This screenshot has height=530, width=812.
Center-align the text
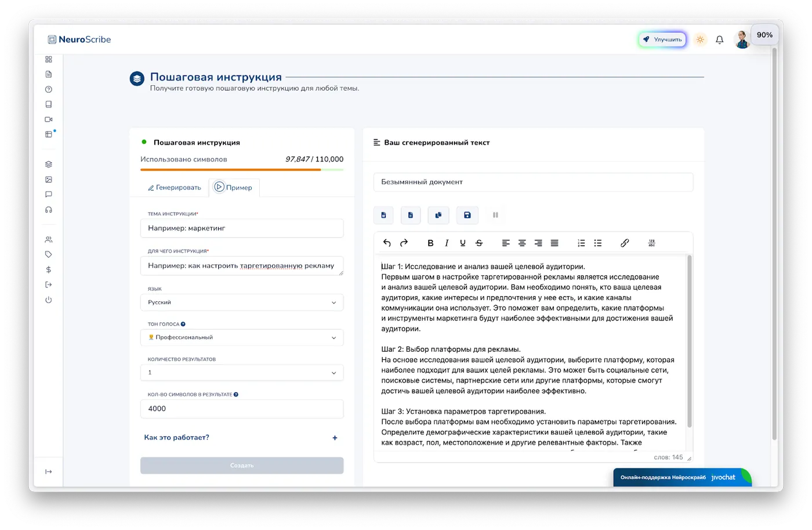click(x=522, y=243)
